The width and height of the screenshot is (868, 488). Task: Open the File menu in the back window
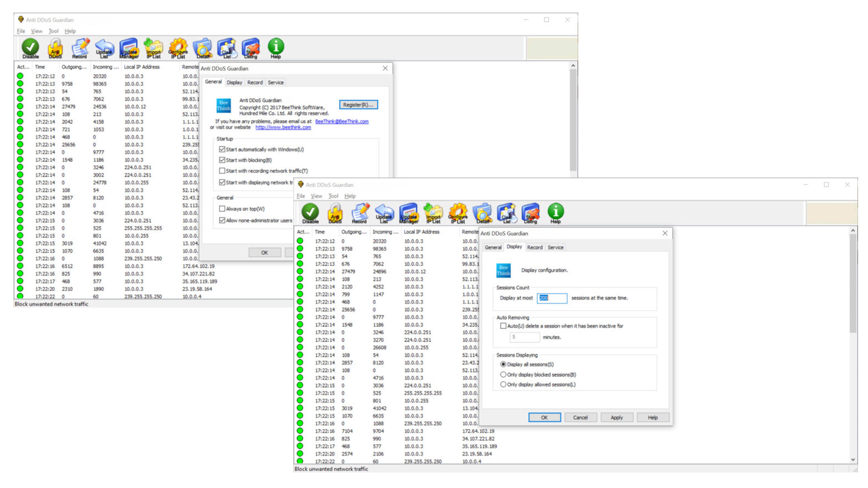tap(21, 31)
